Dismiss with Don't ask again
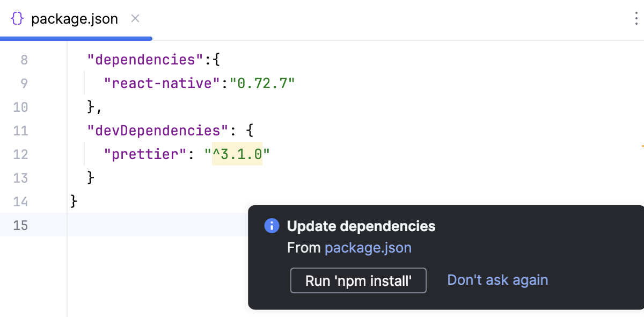Viewport: 644px width, 317px height. [497, 279]
